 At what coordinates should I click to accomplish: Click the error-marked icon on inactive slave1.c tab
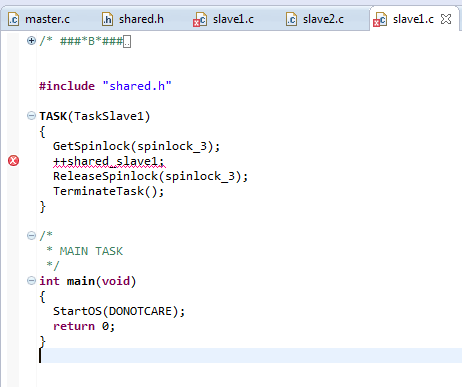(x=200, y=19)
